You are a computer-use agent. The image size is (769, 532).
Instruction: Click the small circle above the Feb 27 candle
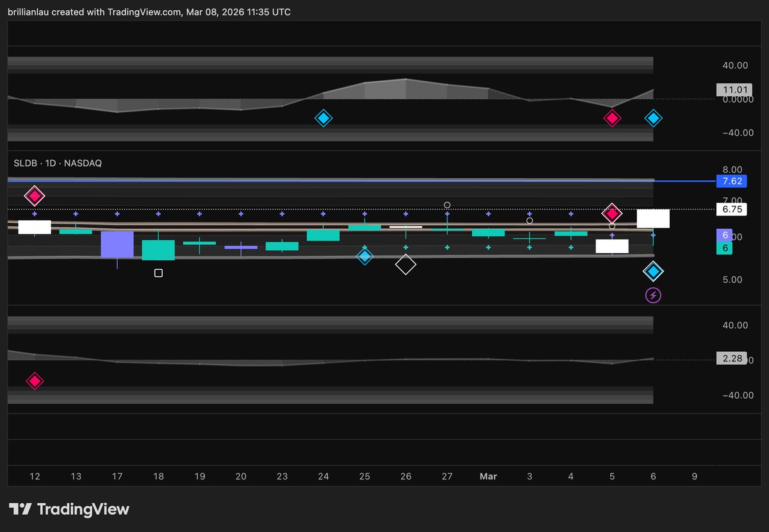click(447, 205)
